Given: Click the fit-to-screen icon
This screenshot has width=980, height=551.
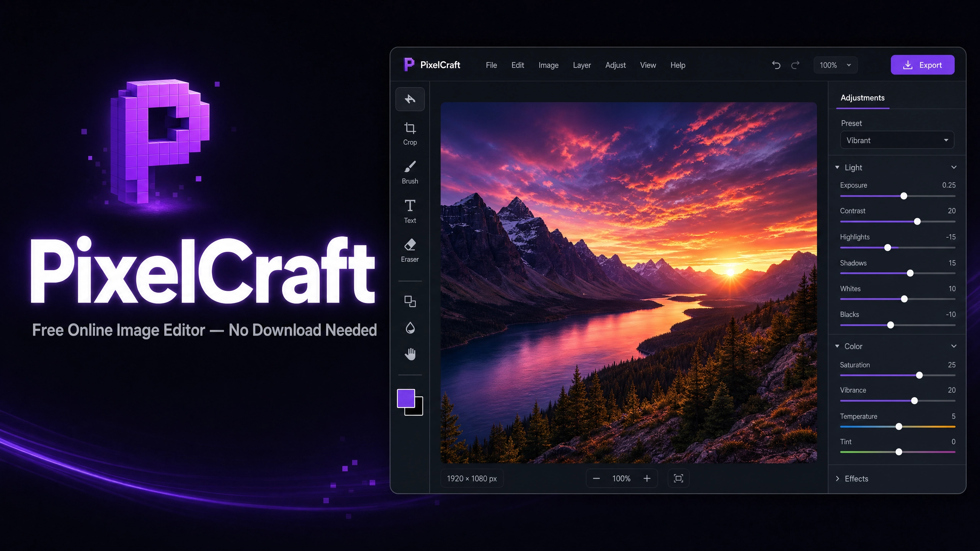Looking at the screenshot, I should [x=678, y=479].
